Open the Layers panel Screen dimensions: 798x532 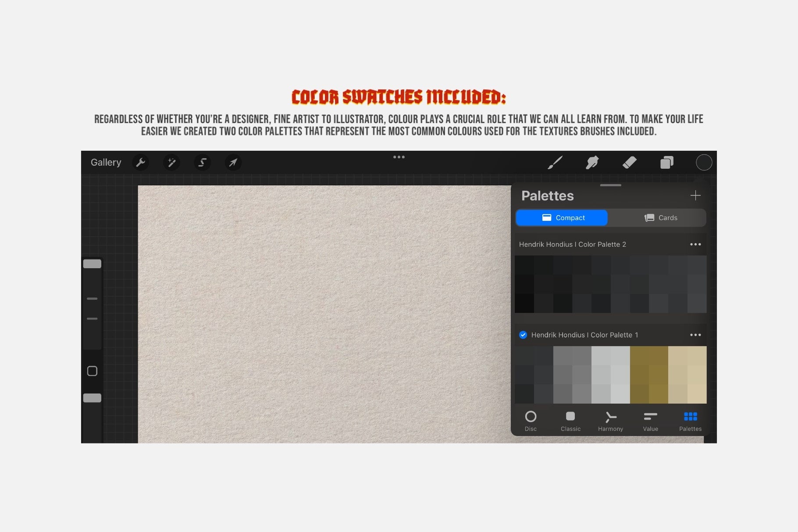pyautogui.click(x=667, y=163)
